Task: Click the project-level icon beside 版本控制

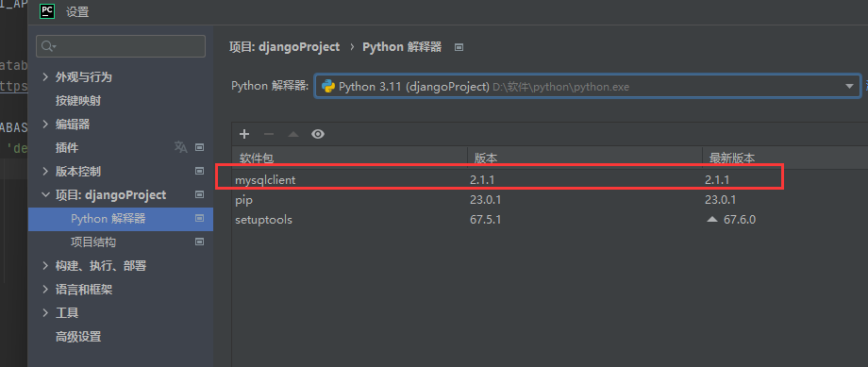Action: [200, 172]
